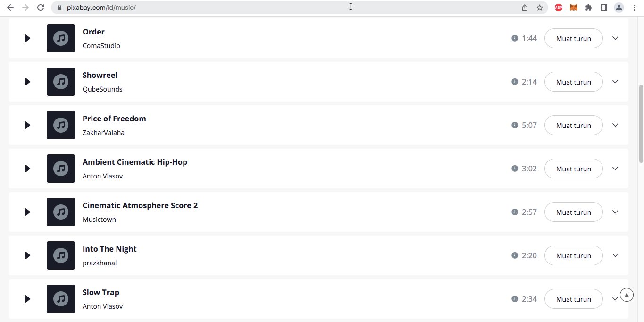The width and height of the screenshot is (644, 322).
Task: Play the track Order
Action: pos(28,38)
